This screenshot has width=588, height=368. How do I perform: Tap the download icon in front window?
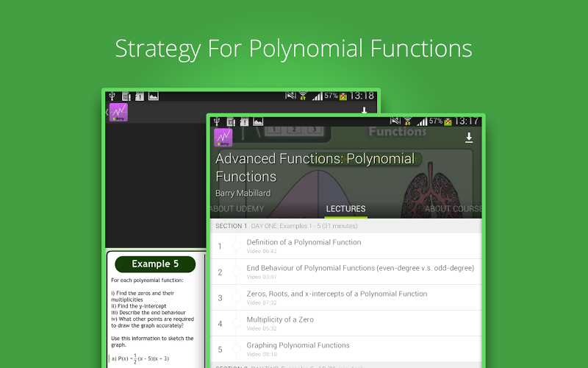[469, 138]
